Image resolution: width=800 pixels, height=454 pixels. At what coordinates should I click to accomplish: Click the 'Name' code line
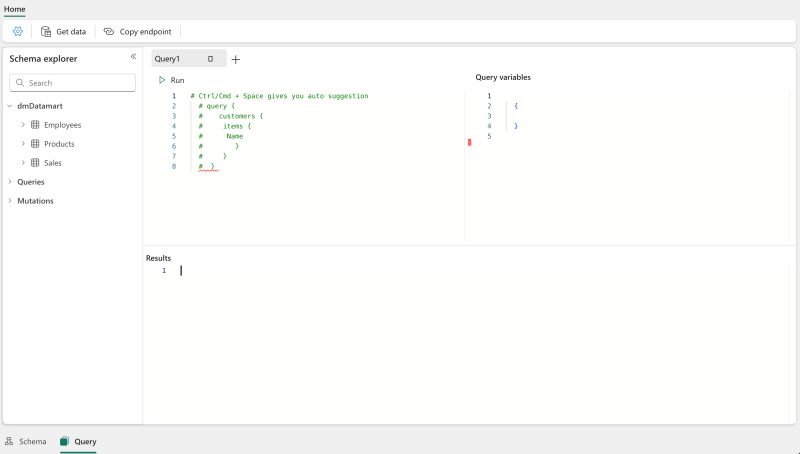(x=235, y=136)
